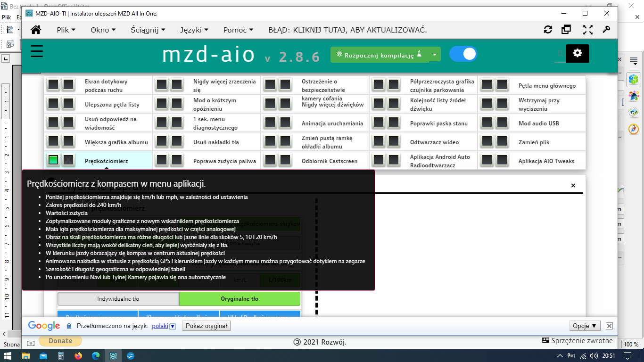Viewport: 644px width, 362px height.
Task: Close the details panel with the X
Action: click(x=573, y=186)
